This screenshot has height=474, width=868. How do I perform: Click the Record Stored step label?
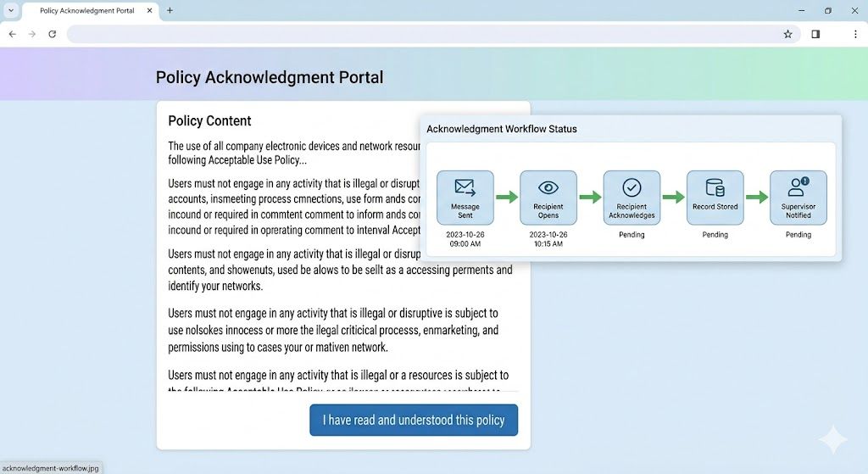[715, 207]
